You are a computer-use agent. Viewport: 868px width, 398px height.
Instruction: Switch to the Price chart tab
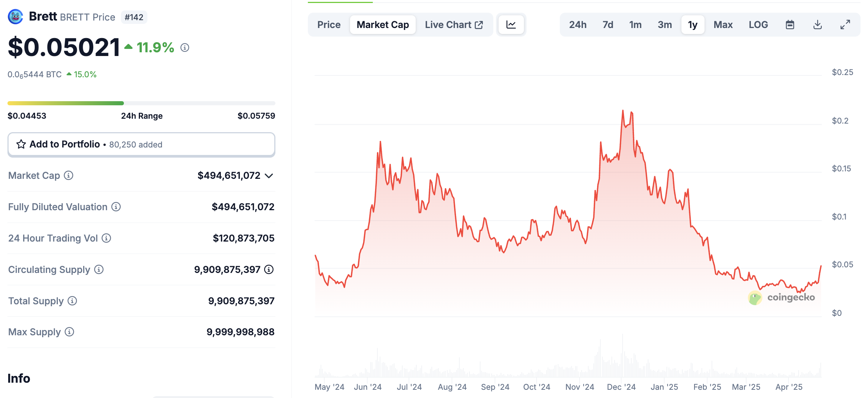pyautogui.click(x=329, y=25)
